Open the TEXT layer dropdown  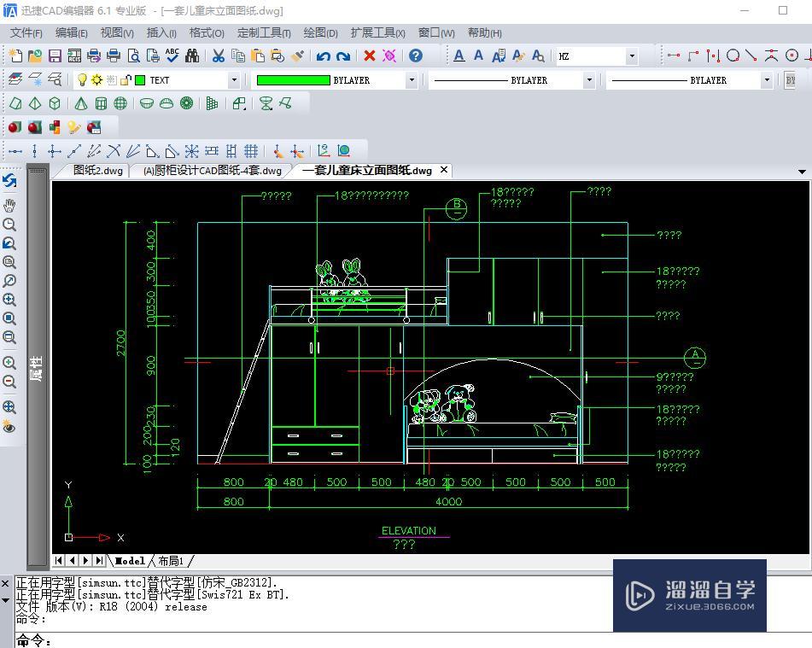[x=235, y=79]
